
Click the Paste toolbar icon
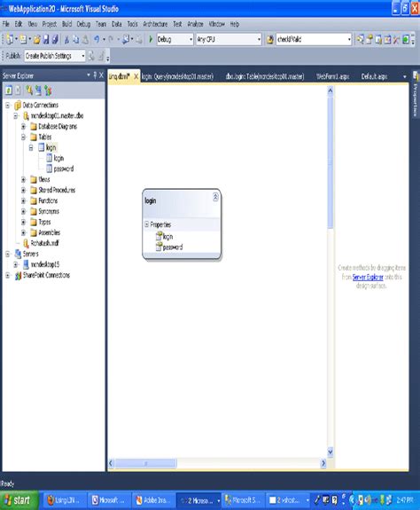click(85, 40)
